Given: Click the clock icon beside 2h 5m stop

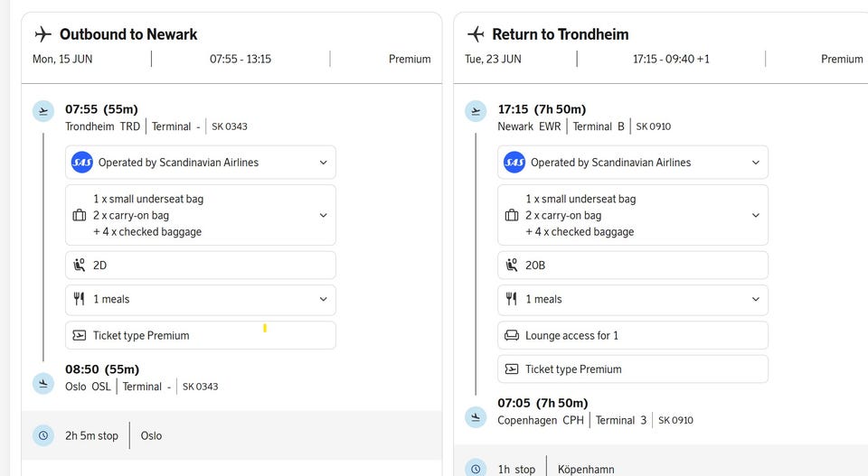Looking at the screenshot, I should coord(43,435).
